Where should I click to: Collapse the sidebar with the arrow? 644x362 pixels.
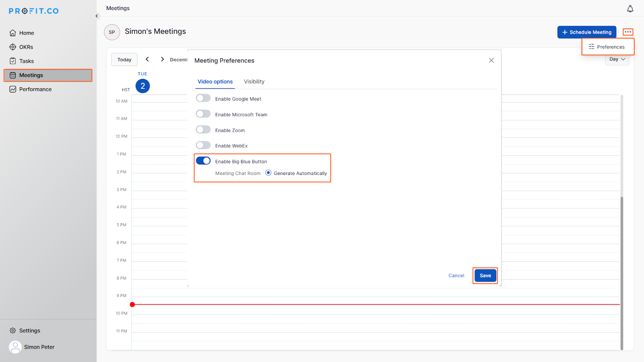pos(97,16)
